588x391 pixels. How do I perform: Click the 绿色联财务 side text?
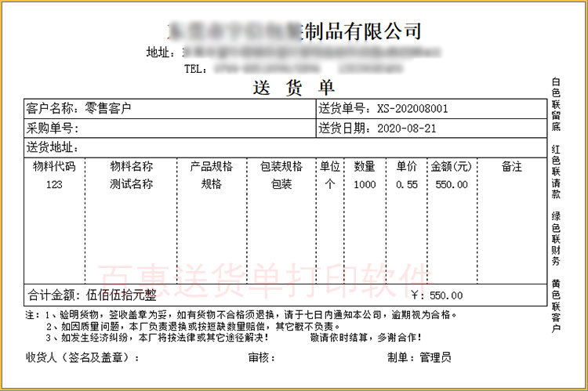555,239
